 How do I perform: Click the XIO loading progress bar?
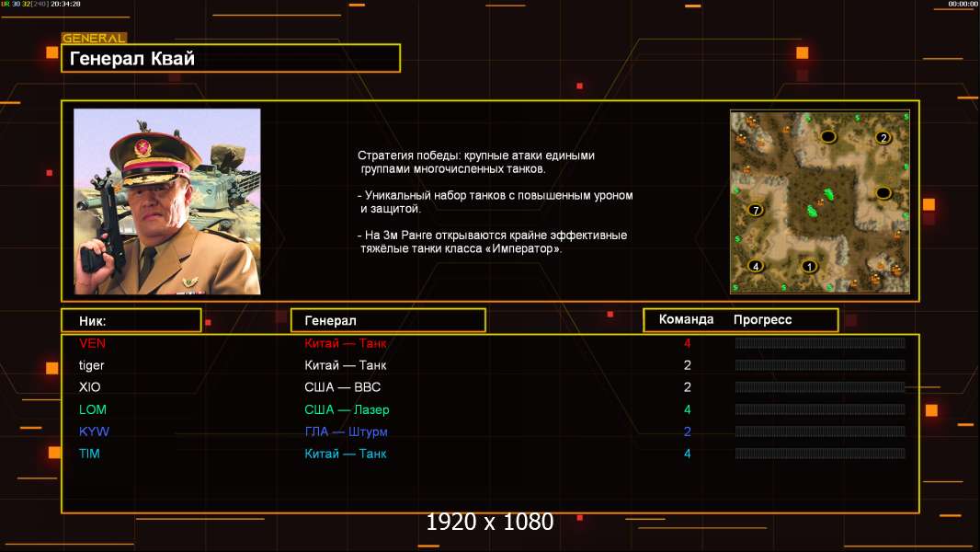click(820, 387)
